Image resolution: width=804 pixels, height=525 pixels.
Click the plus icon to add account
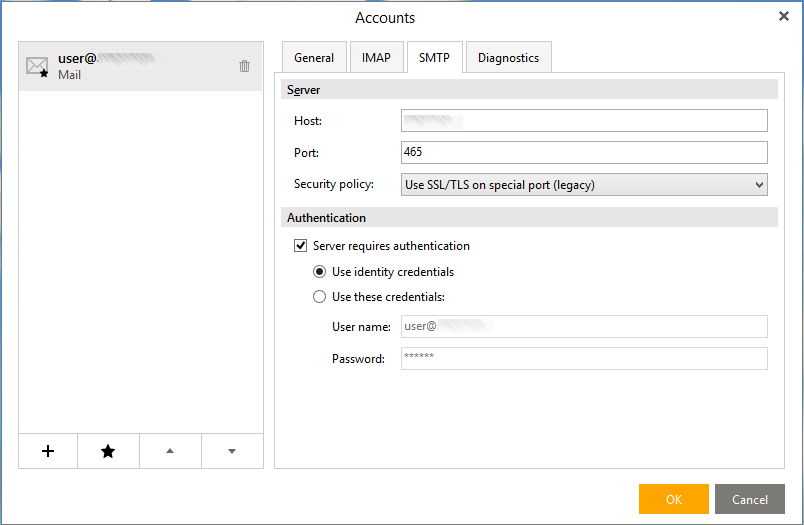click(48, 451)
